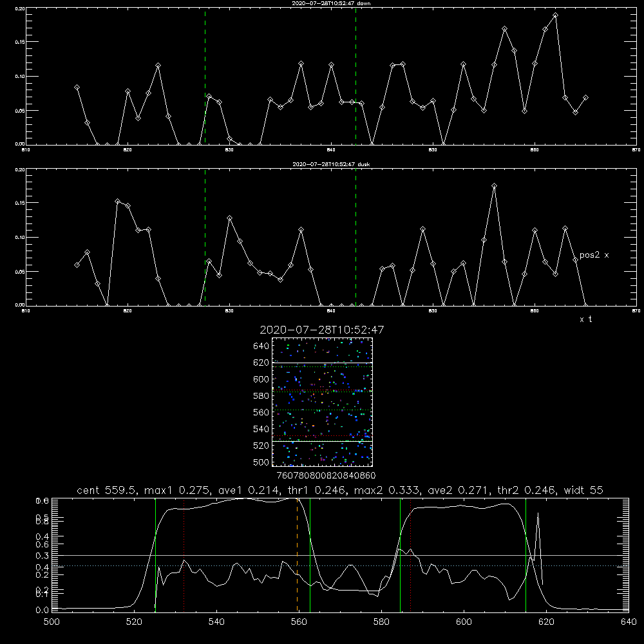Viewport: 644px width, 644px height.
Task: Select the green vertical line near 563
Action: click(310, 555)
